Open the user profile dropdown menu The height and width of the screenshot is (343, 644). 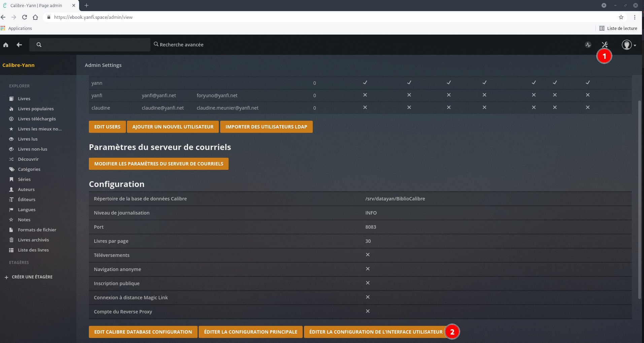[x=628, y=45]
